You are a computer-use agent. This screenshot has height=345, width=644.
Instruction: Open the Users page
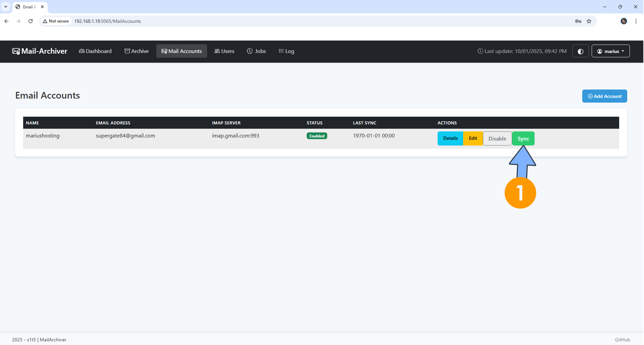coord(225,51)
